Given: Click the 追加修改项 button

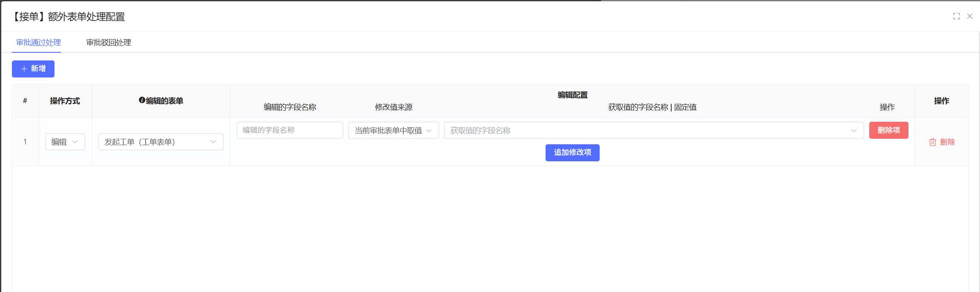Looking at the screenshot, I should click(x=572, y=152).
